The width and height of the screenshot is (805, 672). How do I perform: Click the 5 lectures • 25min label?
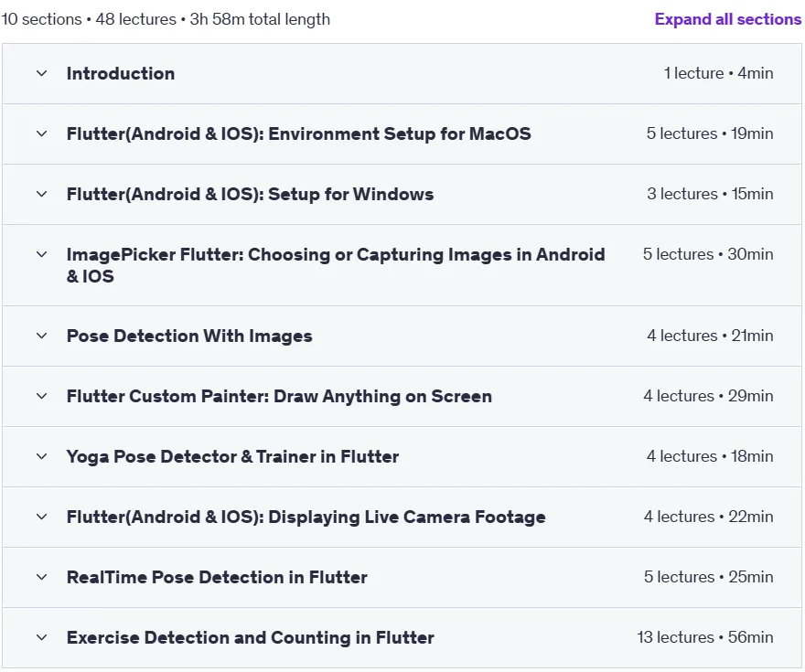click(708, 578)
